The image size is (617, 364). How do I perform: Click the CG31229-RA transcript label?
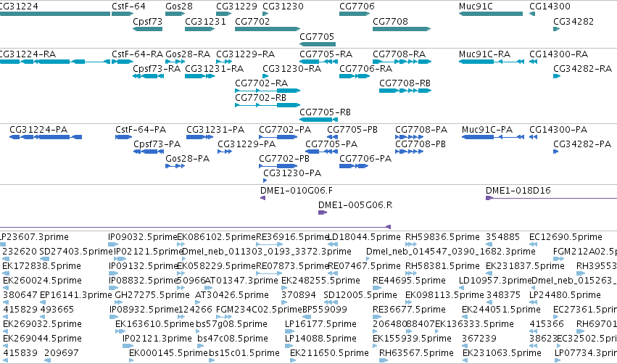(x=246, y=54)
